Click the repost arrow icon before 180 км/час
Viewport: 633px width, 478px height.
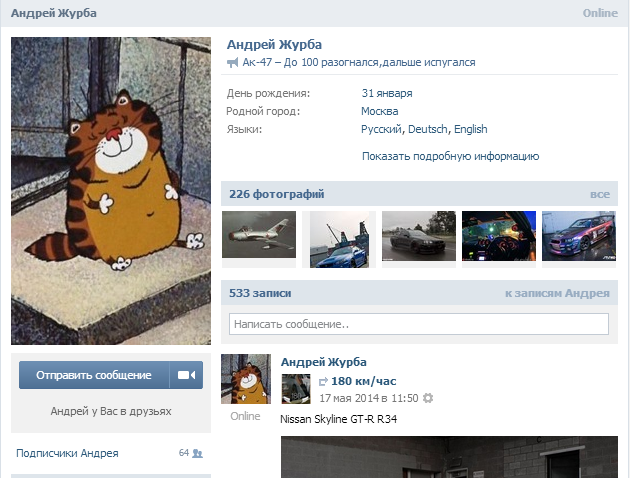pos(323,381)
